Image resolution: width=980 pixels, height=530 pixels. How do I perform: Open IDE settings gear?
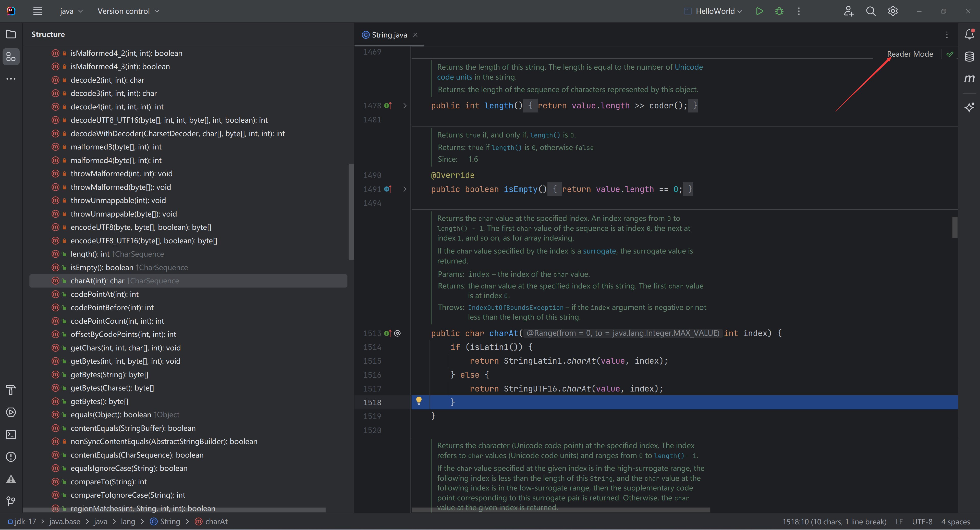click(x=893, y=11)
